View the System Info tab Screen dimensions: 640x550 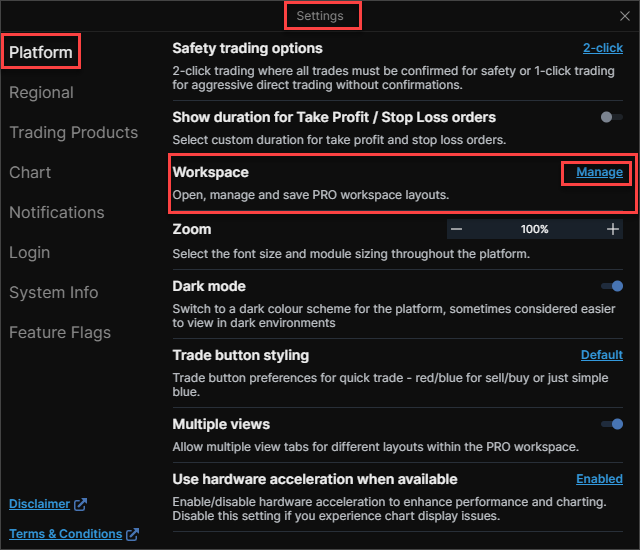tap(53, 293)
